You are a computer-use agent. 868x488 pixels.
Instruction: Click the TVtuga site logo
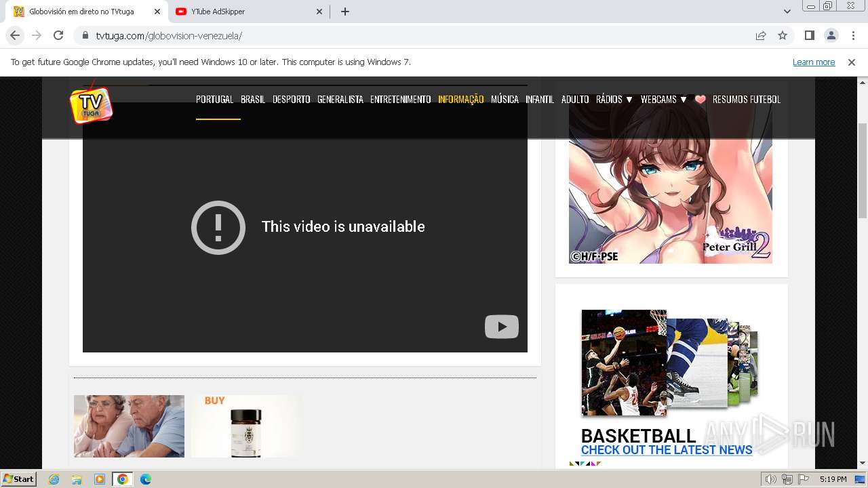91,104
